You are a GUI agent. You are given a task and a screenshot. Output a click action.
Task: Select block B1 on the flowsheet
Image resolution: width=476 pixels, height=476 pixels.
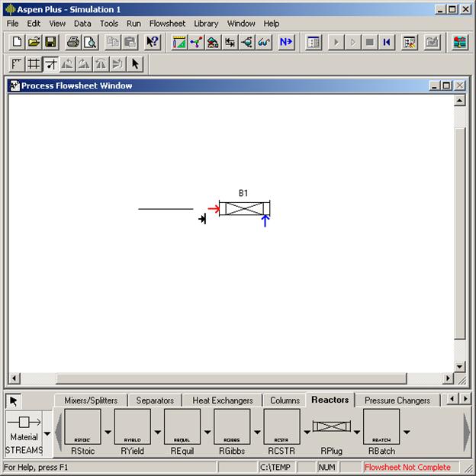[x=244, y=208]
